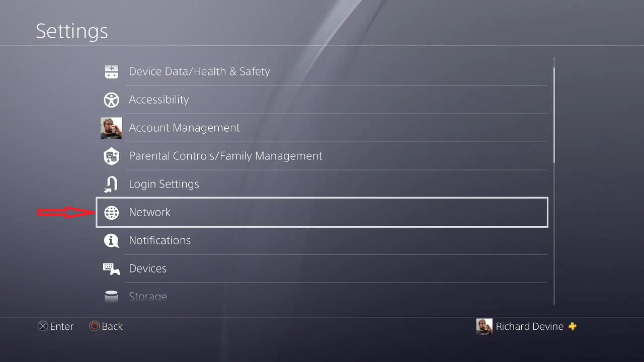This screenshot has height=362, width=644.
Task: Click the Accessibility icon
Action: [111, 100]
